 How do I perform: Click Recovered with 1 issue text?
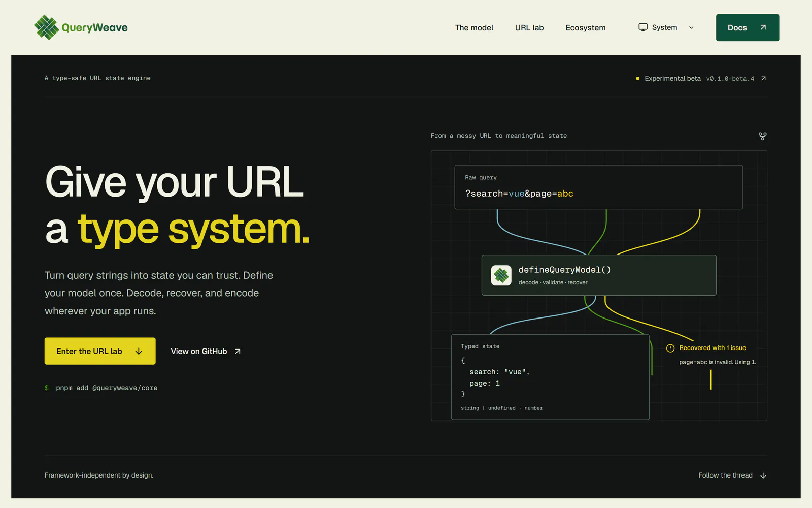coord(713,348)
